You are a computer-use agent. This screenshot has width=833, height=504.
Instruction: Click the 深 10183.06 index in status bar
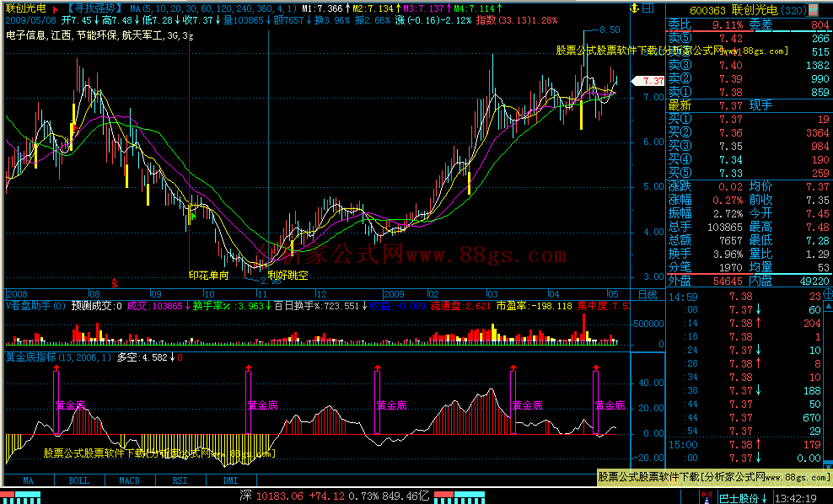coord(271,496)
